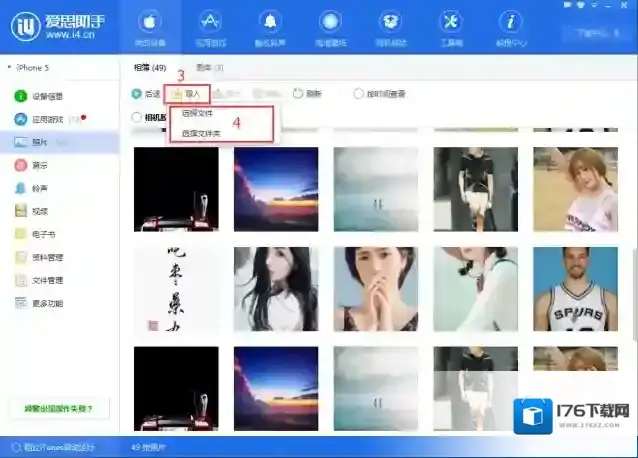Select the long black hair woman thumbnail
Image resolution: width=638 pixels, height=458 pixels.
tap(276, 289)
